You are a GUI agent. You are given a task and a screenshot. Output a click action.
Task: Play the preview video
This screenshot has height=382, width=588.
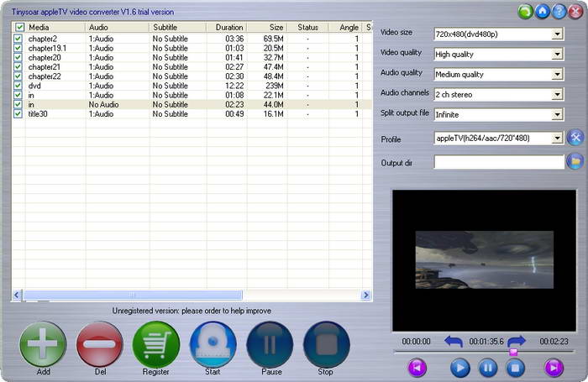point(459,368)
